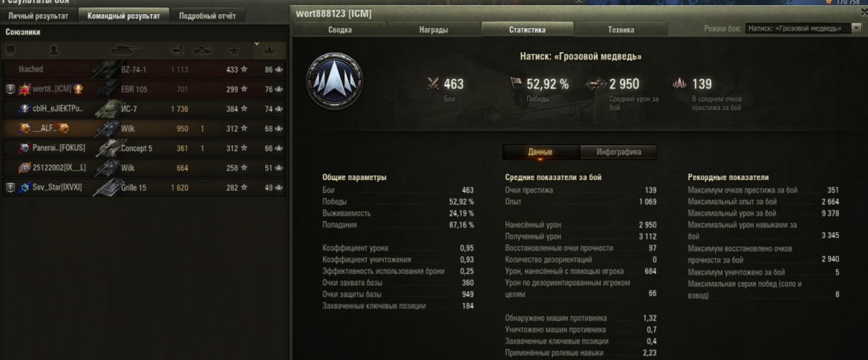Switch to the Техника profile tab

(621, 30)
